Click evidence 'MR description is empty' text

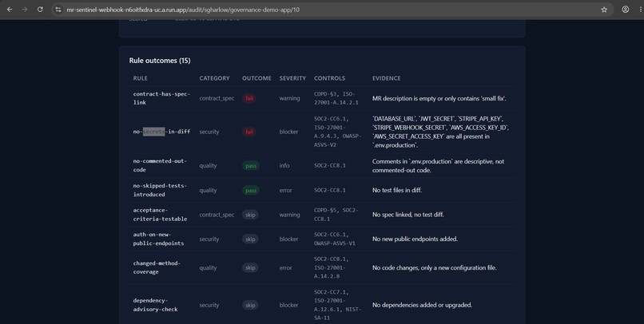[x=439, y=98]
